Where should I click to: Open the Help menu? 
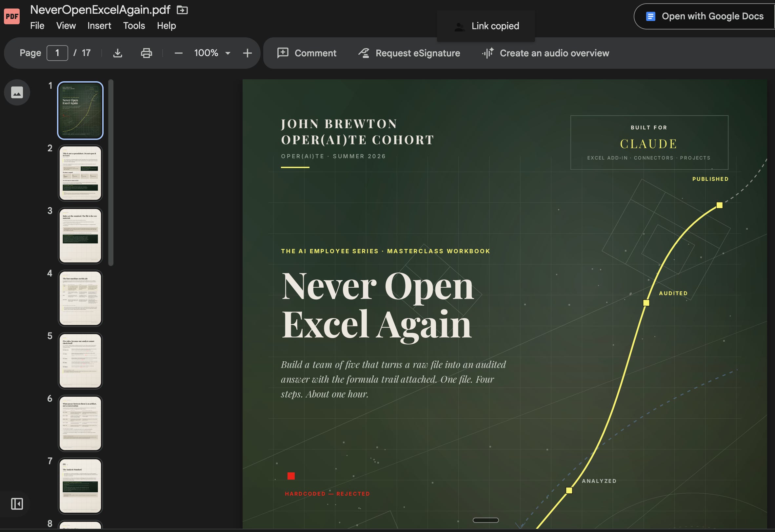tap(167, 26)
